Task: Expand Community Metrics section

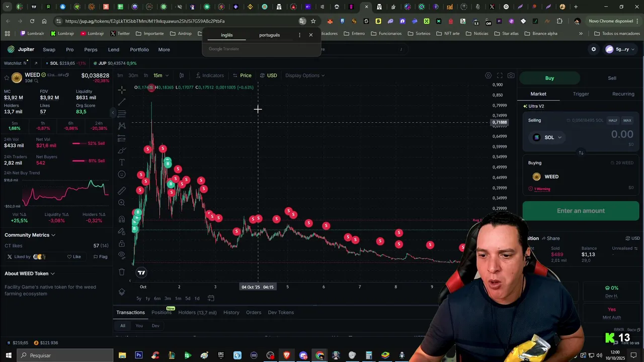Action: point(30,235)
